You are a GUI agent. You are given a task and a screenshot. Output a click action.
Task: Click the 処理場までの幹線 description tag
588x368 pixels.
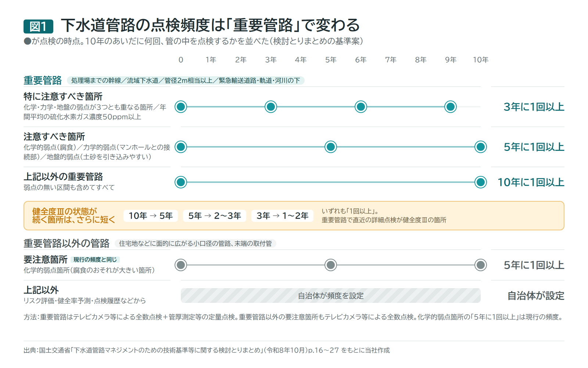coord(186,80)
